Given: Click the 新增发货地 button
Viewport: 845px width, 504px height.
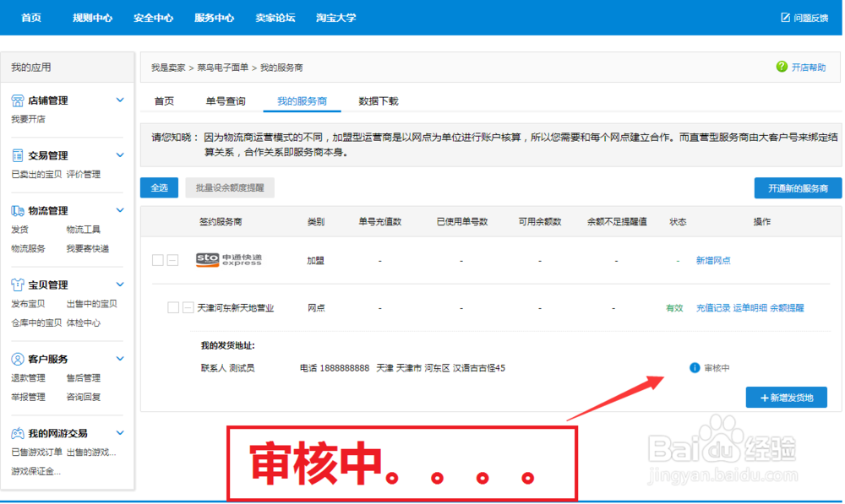Looking at the screenshot, I should coord(786,398).
